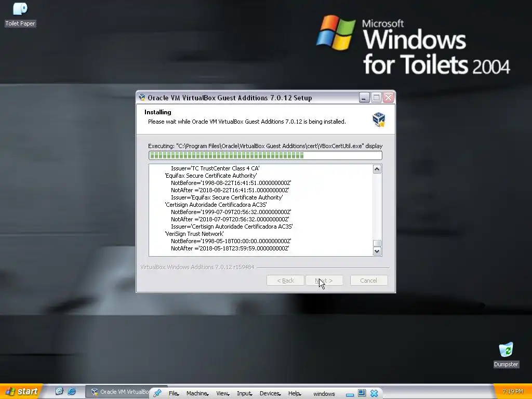Click the log scrollbar thumb
Screen dimensions: 532x399
(377, 243)
